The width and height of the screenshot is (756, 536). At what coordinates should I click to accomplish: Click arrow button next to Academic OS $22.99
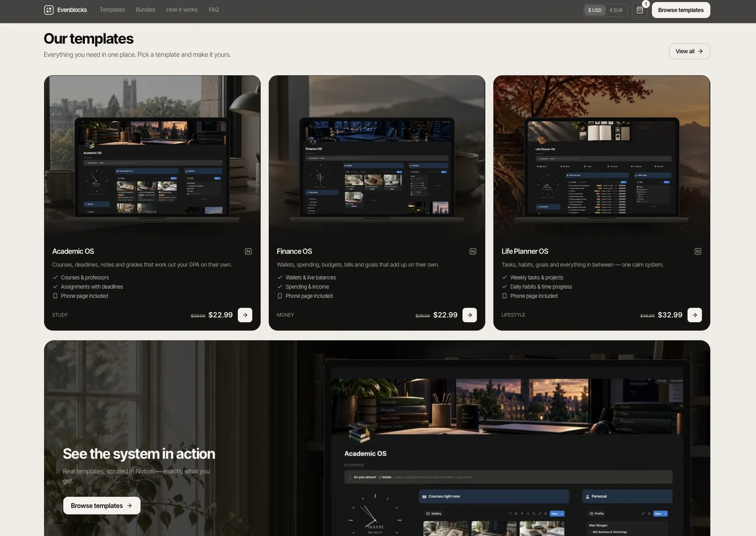tap(245, 315)
